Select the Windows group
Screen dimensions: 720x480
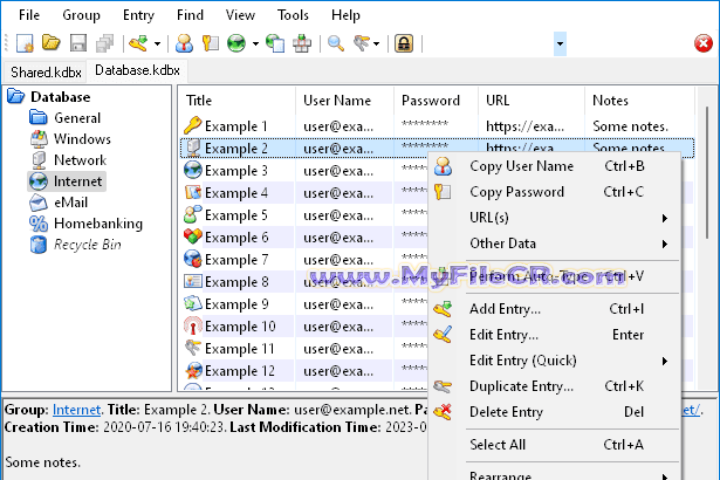coord(82,139)
